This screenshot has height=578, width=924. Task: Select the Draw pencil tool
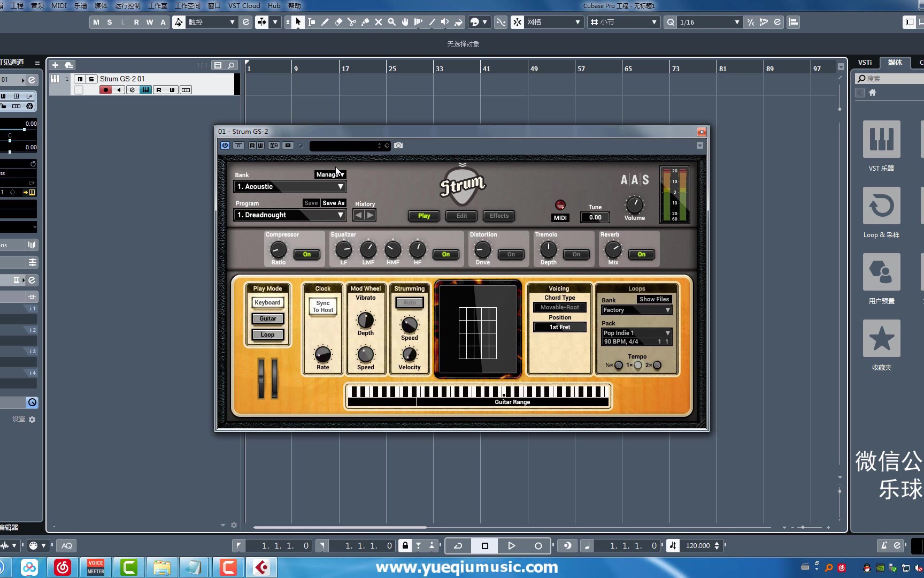(x=325, y=22)
